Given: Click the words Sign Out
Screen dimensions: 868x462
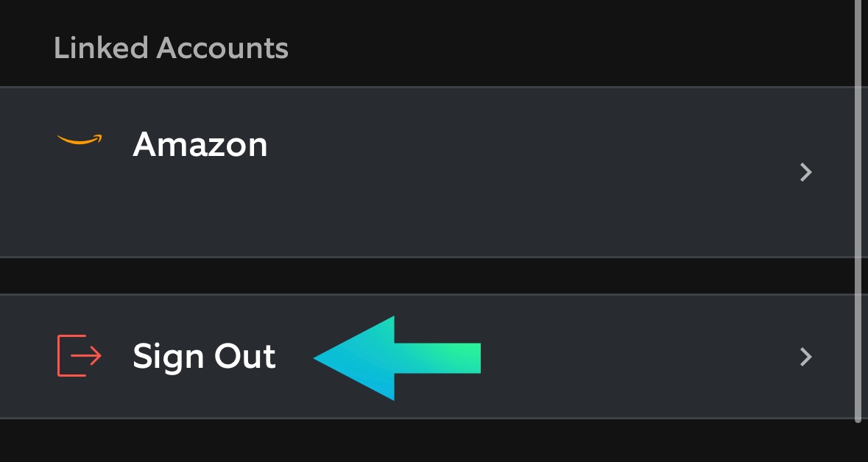Looking at the screenshot, I should (x=204, y=357).
